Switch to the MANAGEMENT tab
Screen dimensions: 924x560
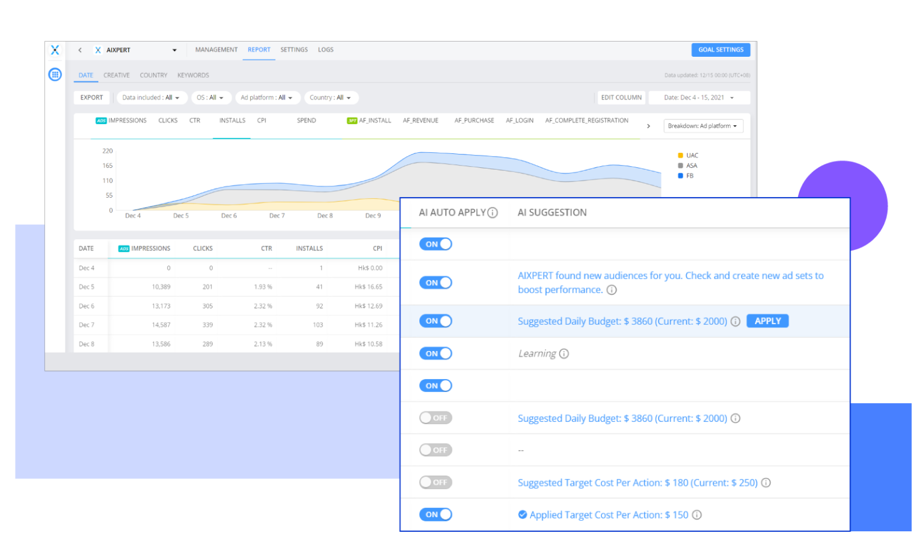click(x=216, y=50)
